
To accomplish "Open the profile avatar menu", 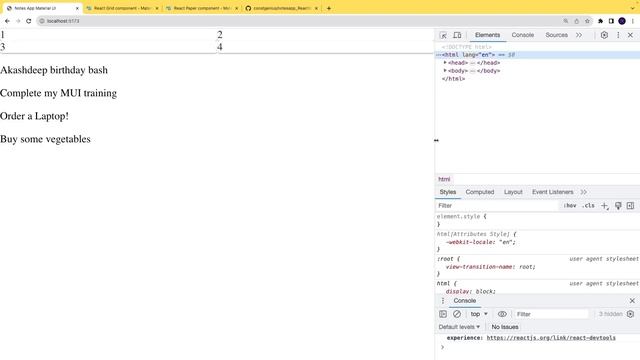I will [x=622, y=21].
